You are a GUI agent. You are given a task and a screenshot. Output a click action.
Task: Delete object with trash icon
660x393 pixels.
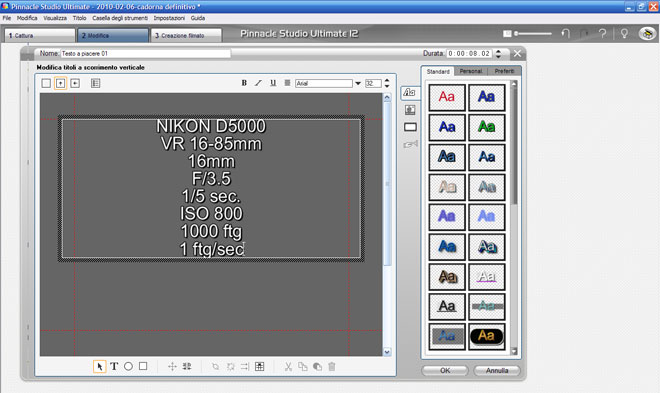332,366
